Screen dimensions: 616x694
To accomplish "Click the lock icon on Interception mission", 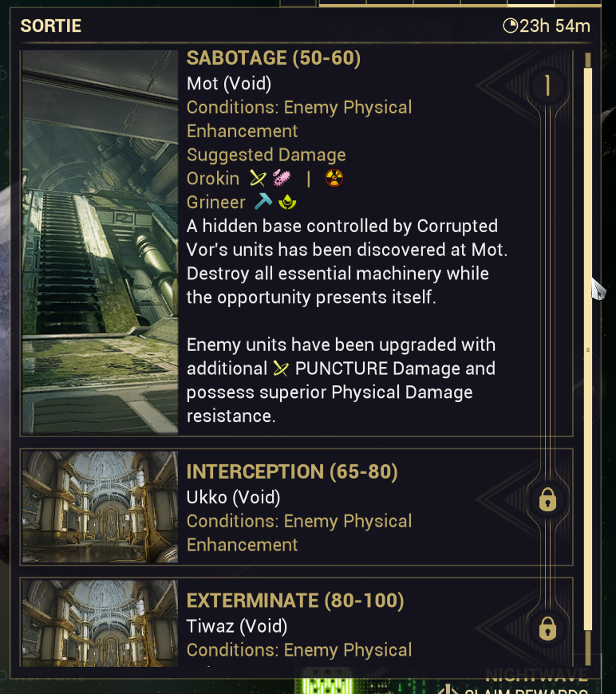I will (547, 500).
